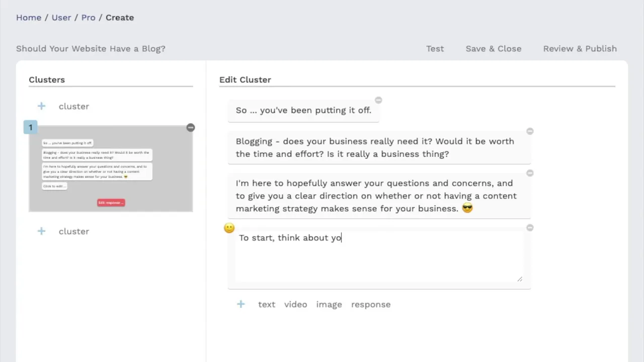Remove the "Blogging - does your business" message
This screenshot has height=362, width=644.
(x=530, y=131)
